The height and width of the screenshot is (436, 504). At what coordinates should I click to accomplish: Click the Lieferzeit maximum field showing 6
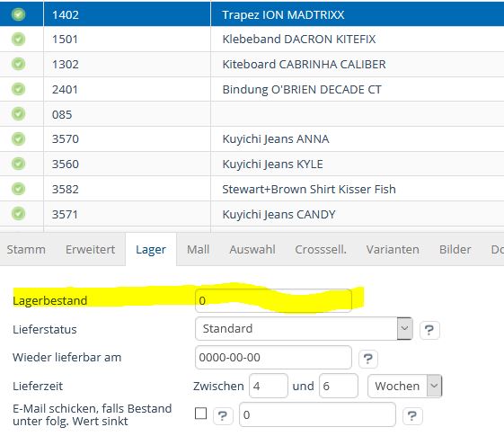pyautogui.click(x=339, y=386)
